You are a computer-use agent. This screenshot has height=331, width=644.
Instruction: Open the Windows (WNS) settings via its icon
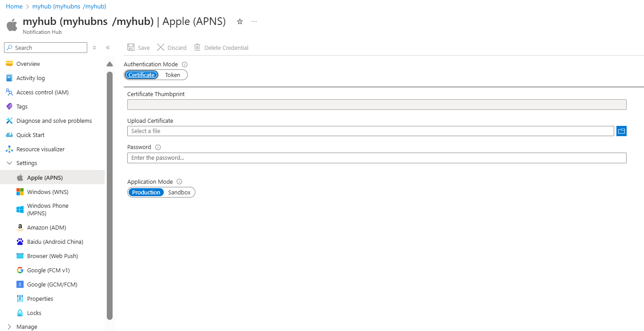point(20,192)
